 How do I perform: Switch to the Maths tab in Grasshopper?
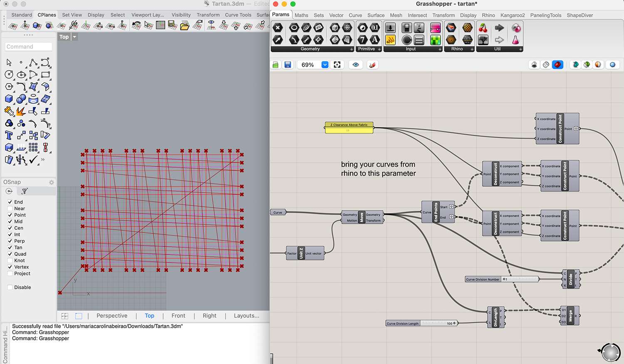pos(302,15)
